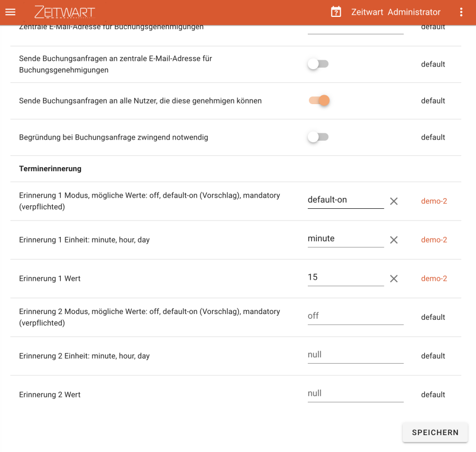Open the three-dot overflow menu
This screenshot has width=476, height=452.
461,12
